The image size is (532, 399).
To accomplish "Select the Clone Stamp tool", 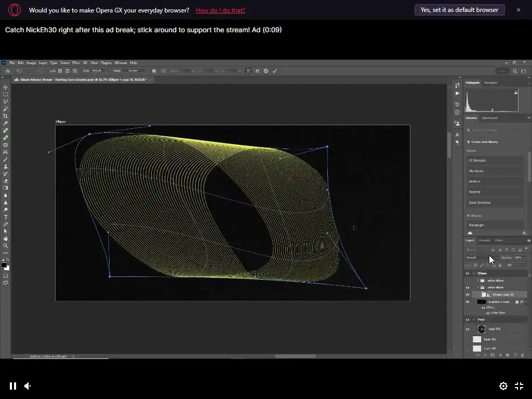I will [x=5, y=166].
